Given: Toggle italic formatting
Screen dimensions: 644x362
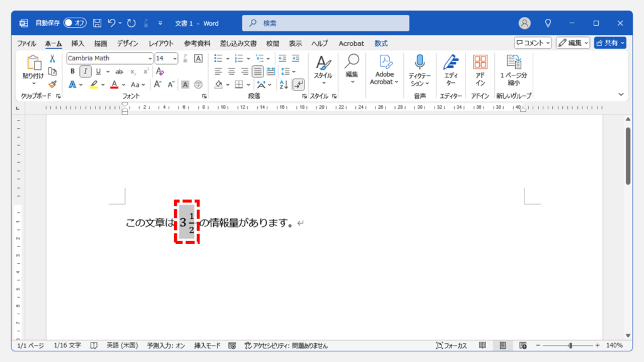Looking at the screenshot, I should pyautogui.click(x=86, y=72).
